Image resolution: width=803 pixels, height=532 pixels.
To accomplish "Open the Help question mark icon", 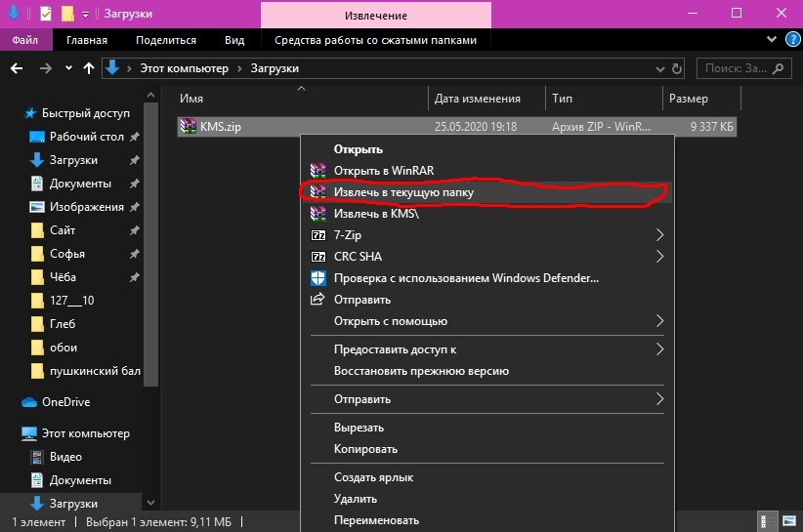I will click(x=793, y=39).
